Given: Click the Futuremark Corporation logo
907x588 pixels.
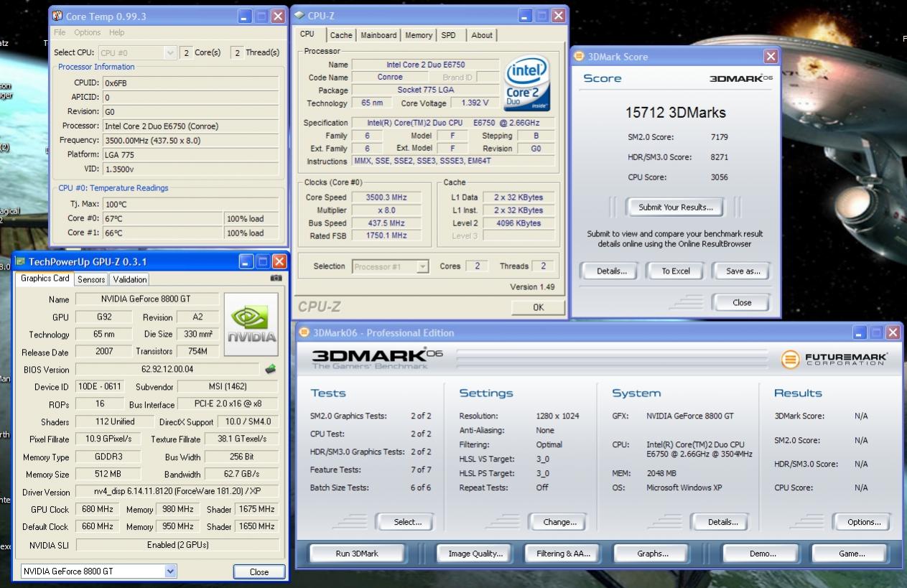Looking at the screenshot, I should pyautogui.click(x=834, y=359).
